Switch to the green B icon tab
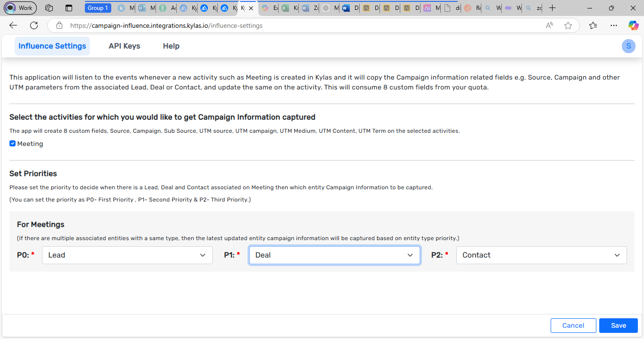Viewport: 644px width, 339px height. pos(167,8)
